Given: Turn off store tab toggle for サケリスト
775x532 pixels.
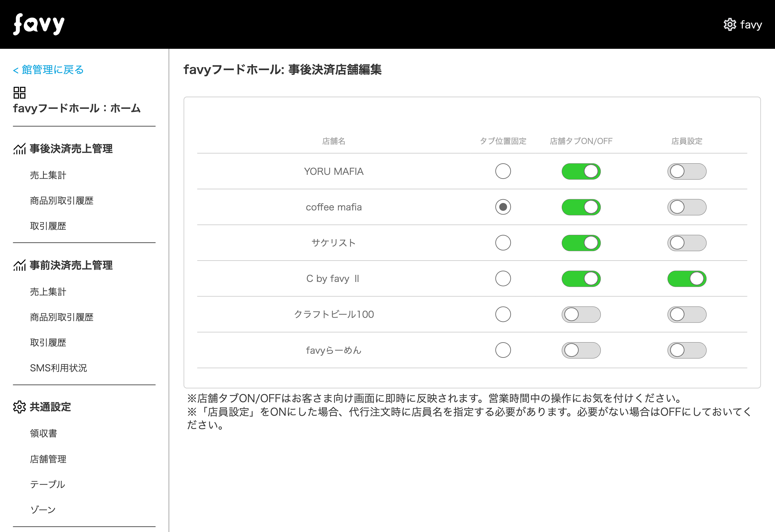Looking at the screenshot, I should [581, 243].
